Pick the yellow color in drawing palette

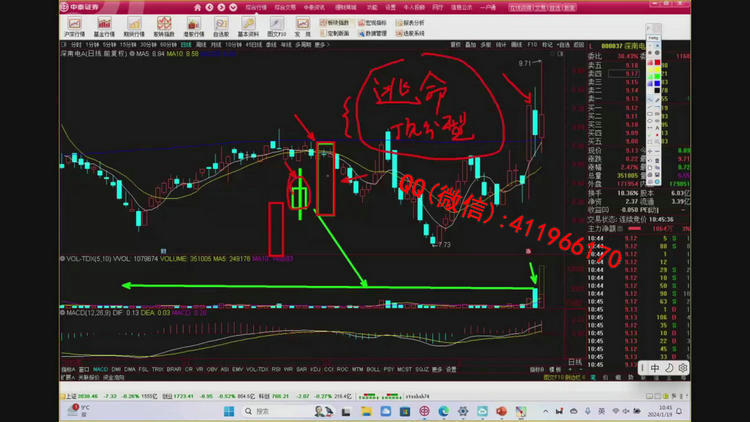click(657, 70)
